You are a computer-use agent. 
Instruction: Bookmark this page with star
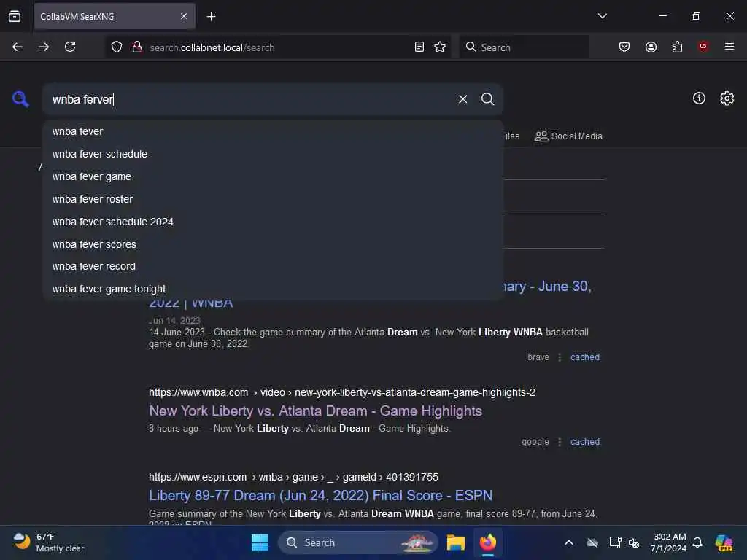pyautogui.click(x=440, y=47)
